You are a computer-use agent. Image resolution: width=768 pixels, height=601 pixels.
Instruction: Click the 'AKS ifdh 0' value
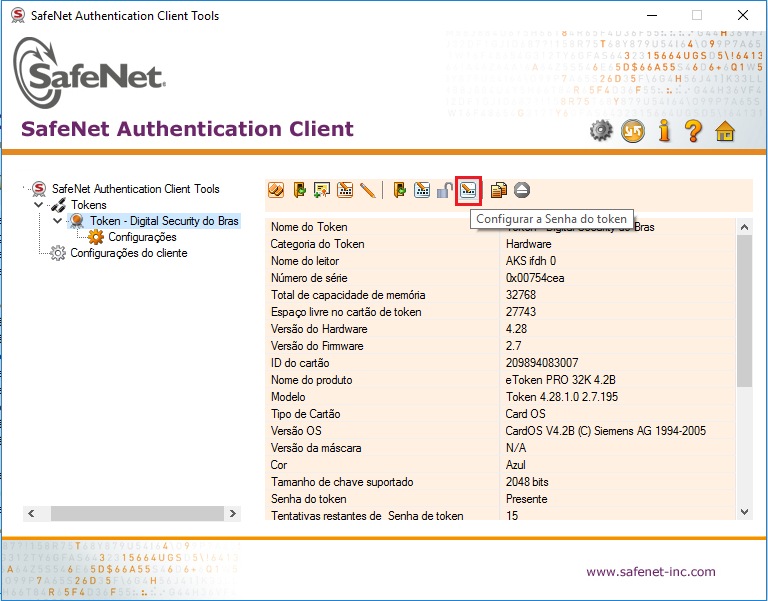coord(531,261)
